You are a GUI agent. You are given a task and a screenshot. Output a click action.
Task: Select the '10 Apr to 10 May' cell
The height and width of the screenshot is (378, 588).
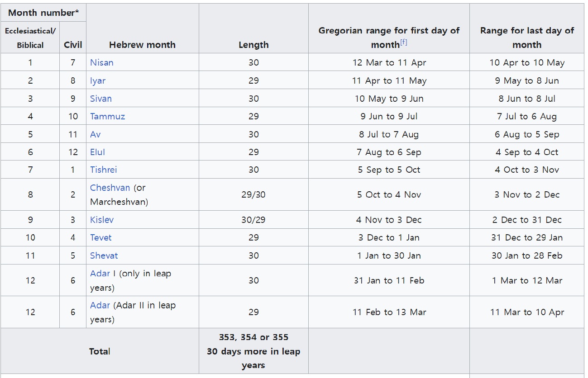(527, 62)
